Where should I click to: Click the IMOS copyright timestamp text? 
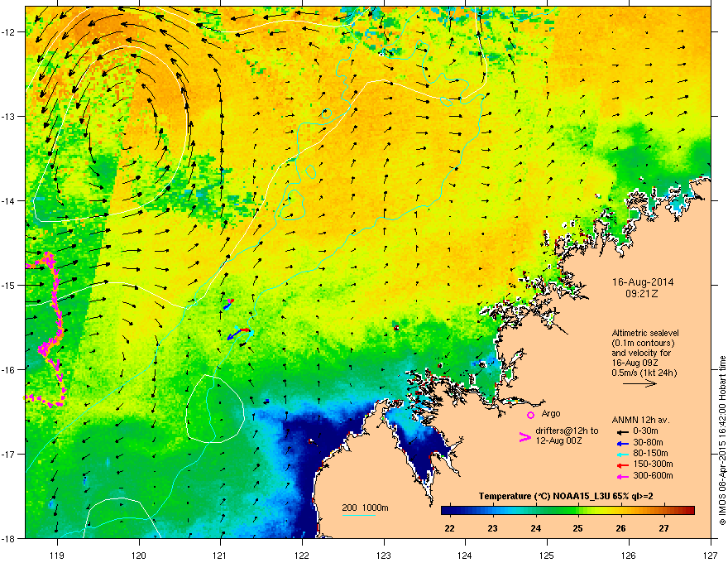click(x=722, y=440)
